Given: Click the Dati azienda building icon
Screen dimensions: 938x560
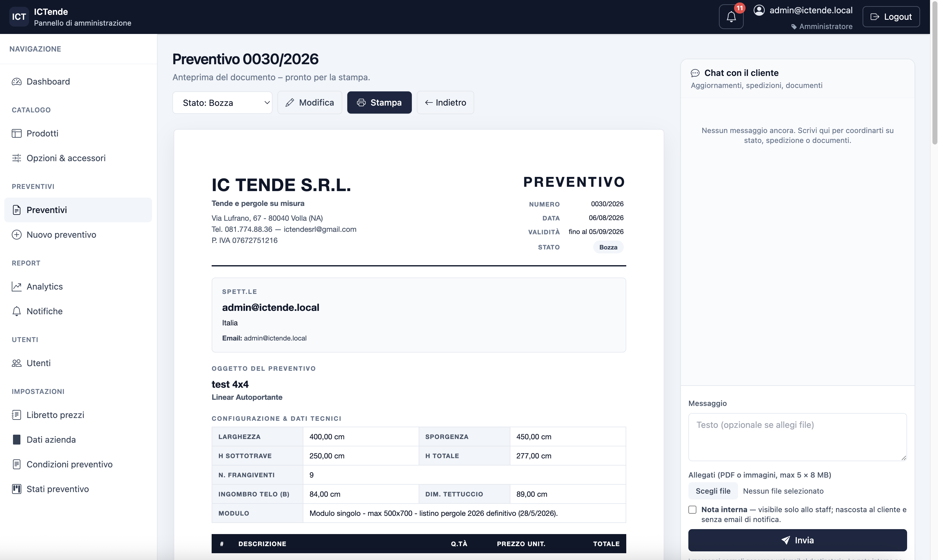Looking at the screenshot, I should pyautogui.click(x=17, y=440).
